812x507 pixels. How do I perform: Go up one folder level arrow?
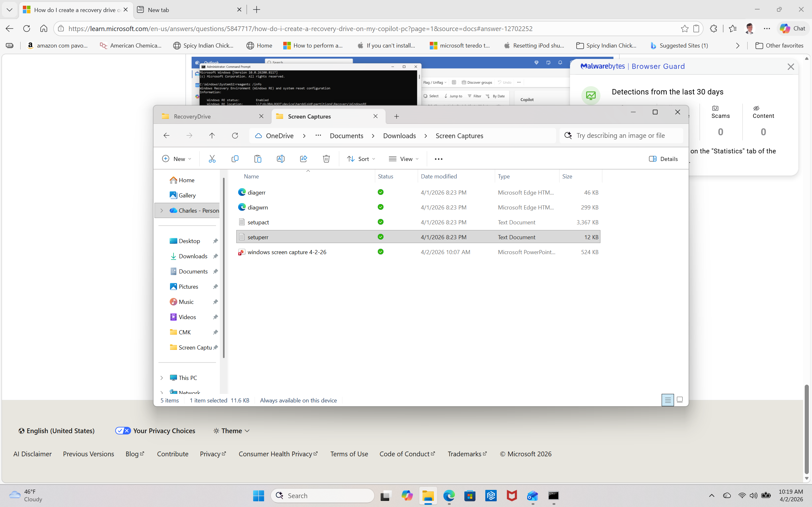(x=212, y=136)
